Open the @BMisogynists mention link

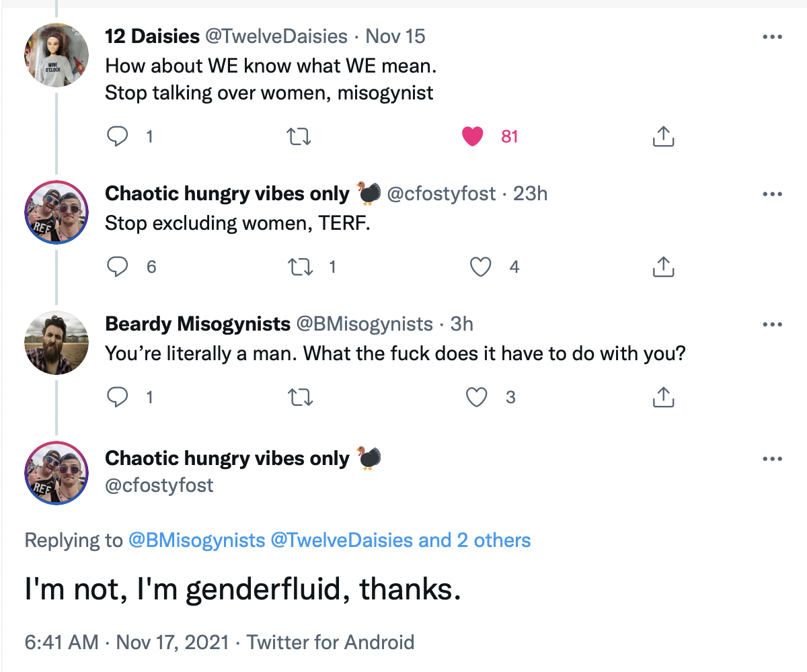click(196, 540)
